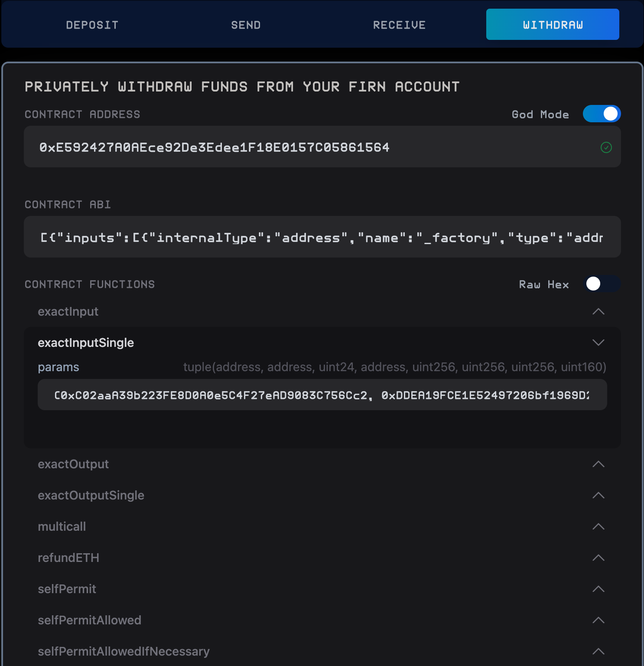Expand selfPermitAllowedIfNecessary chevron

pyautogui.click(x=598, y=652)
